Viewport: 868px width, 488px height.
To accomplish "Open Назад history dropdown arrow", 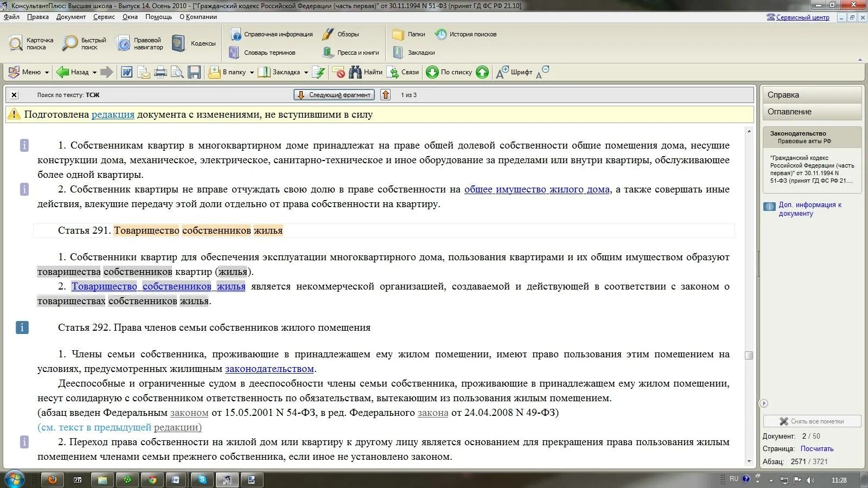I will (x=94, y=73).
